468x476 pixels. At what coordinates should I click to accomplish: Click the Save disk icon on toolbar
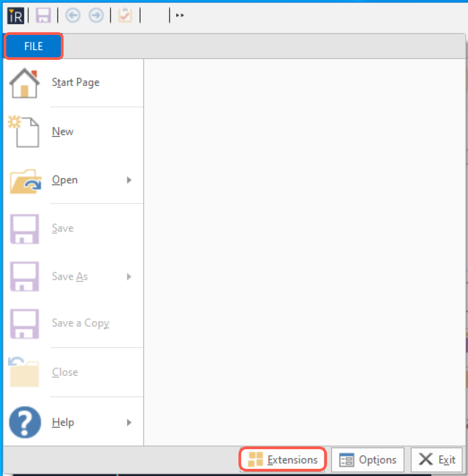pyautogui.click(x=43, y=15)
